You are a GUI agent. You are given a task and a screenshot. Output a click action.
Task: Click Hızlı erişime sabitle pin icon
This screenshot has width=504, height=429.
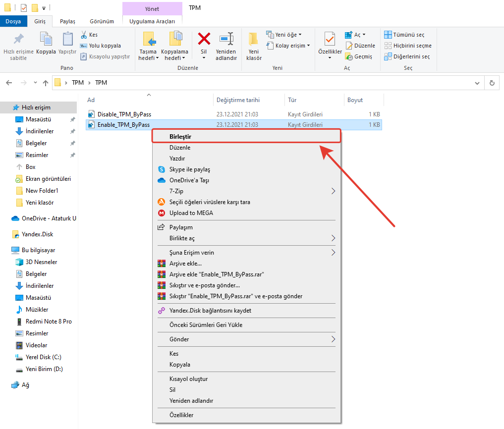pyautogui.click(x=18, y=40)
